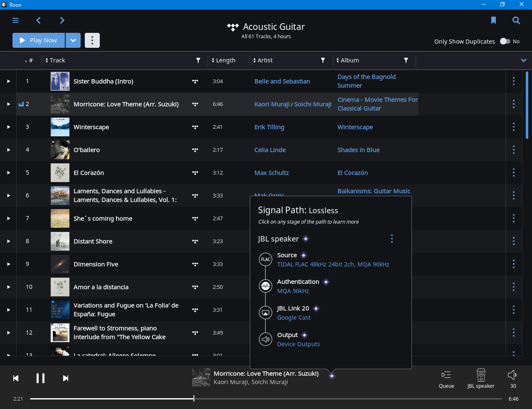The width and height of the screenshot is (532, 409).
Task: Toggle Only Show Duplicates switch
Action: click(x=505, y=41)
